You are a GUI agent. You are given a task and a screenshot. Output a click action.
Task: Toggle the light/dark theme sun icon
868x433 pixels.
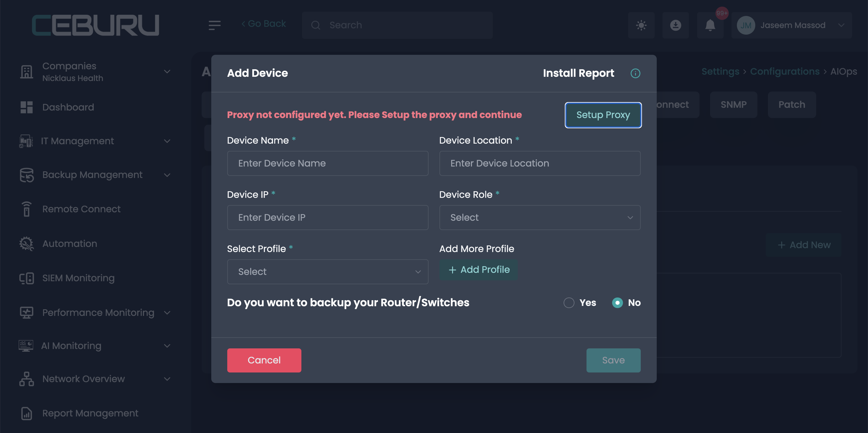point(641,25)
